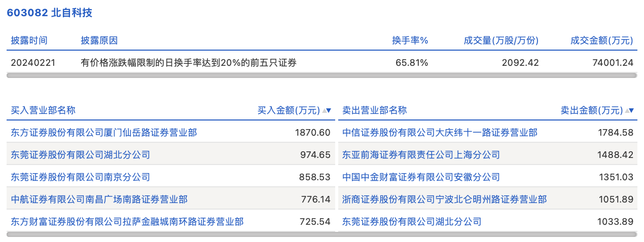Open stock title 603082 北自科技
The image size is (644, 242).
pos(50,13)
